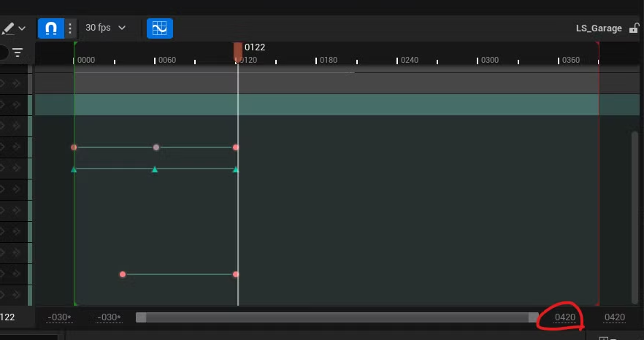644x340 pixels.
Task: Select the grey circular keyframe near frame 0060
Action: 156,147
